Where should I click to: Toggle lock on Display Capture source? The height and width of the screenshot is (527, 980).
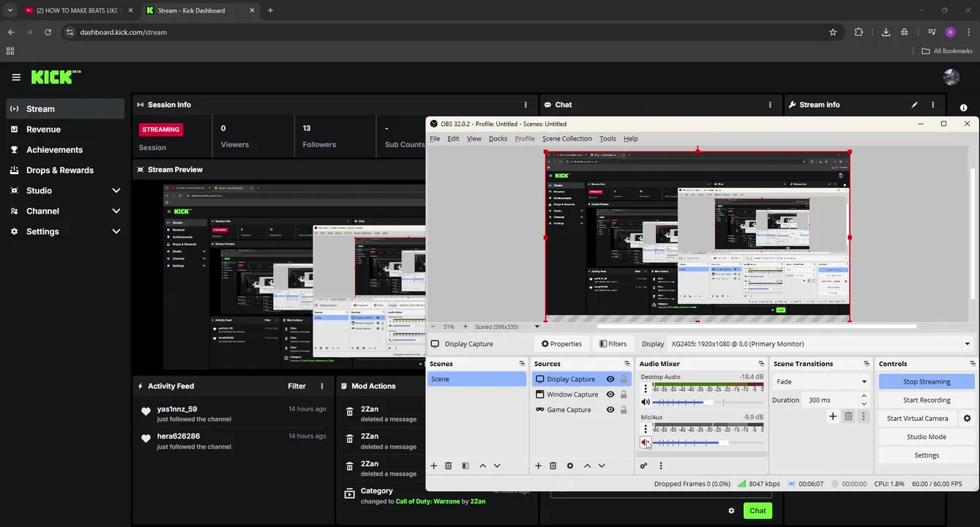pyautogui.click(x=624, y=379)
